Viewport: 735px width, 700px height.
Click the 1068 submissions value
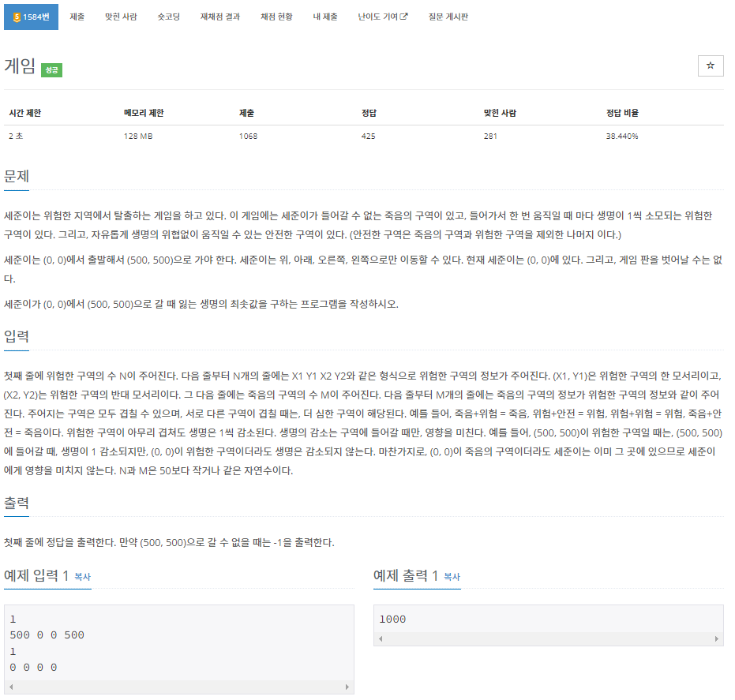pyautogui.click(x=248, y=137)
